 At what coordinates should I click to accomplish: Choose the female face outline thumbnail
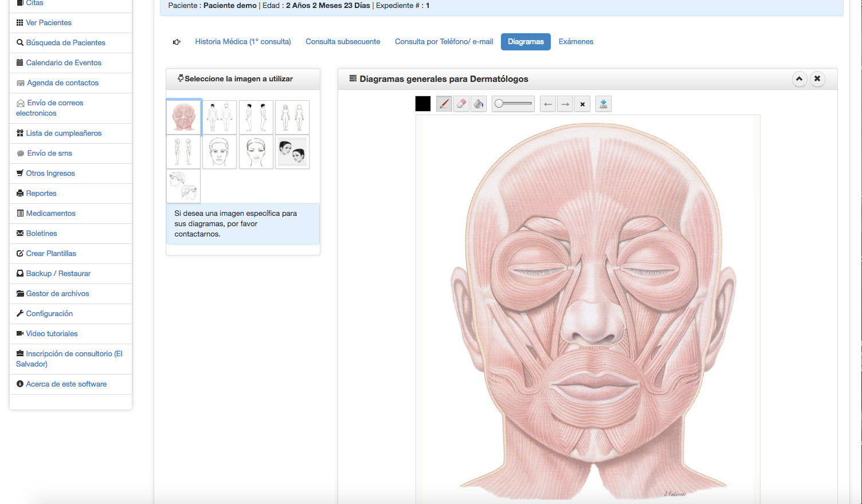pyautogui.click(x=256, y=152)
